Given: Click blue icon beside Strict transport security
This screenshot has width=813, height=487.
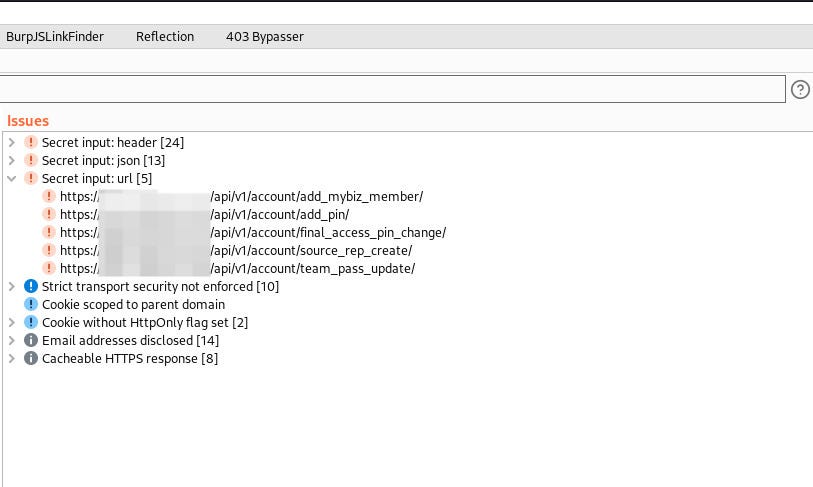Looking at the screenshot, I should point(31,286).
